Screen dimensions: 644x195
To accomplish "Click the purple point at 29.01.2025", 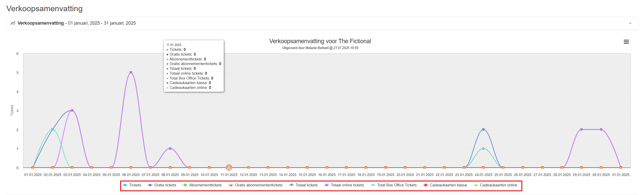I will (581, 129).
